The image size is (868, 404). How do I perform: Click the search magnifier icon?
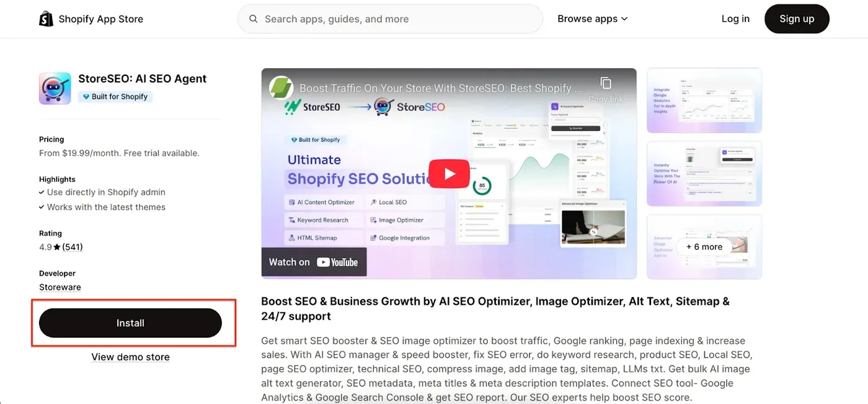253,19
